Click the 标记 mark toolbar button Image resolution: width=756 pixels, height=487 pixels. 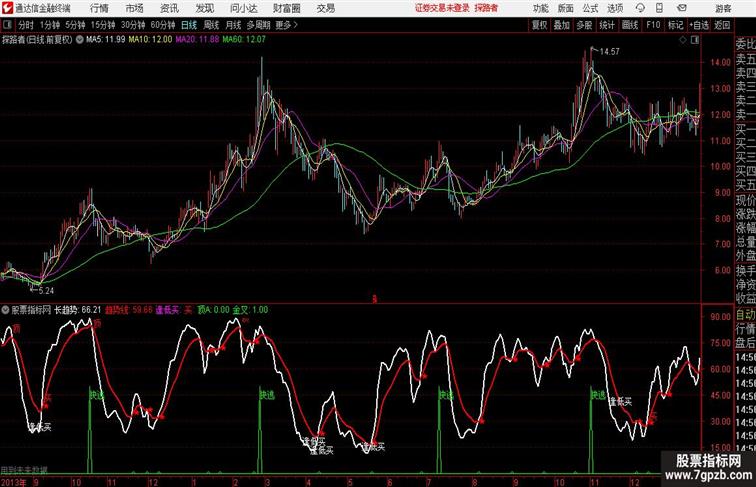675,25
